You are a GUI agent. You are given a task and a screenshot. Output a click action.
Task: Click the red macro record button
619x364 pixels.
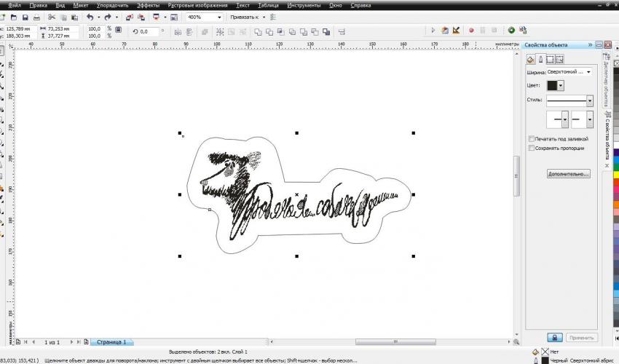pos(471,31)
